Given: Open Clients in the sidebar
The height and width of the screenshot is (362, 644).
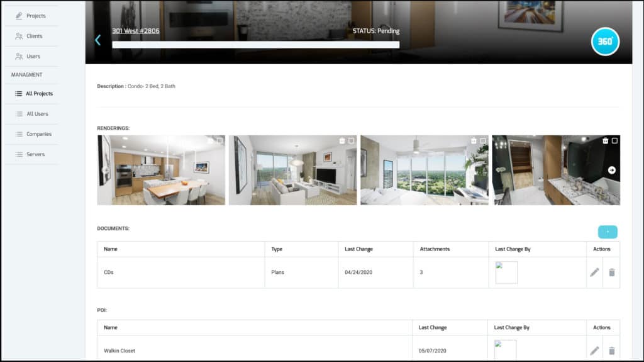Looking at the screenshot, I should click(35, 37).
